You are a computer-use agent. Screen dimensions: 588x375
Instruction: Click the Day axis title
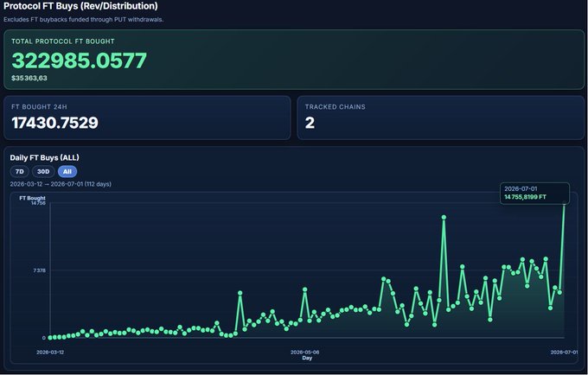click(307, 358)
